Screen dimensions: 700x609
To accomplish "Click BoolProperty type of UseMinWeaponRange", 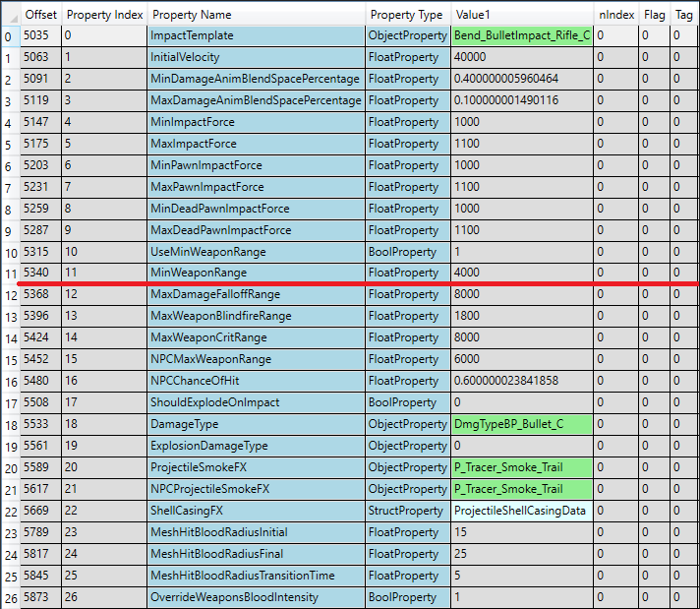I will [408, 252].
